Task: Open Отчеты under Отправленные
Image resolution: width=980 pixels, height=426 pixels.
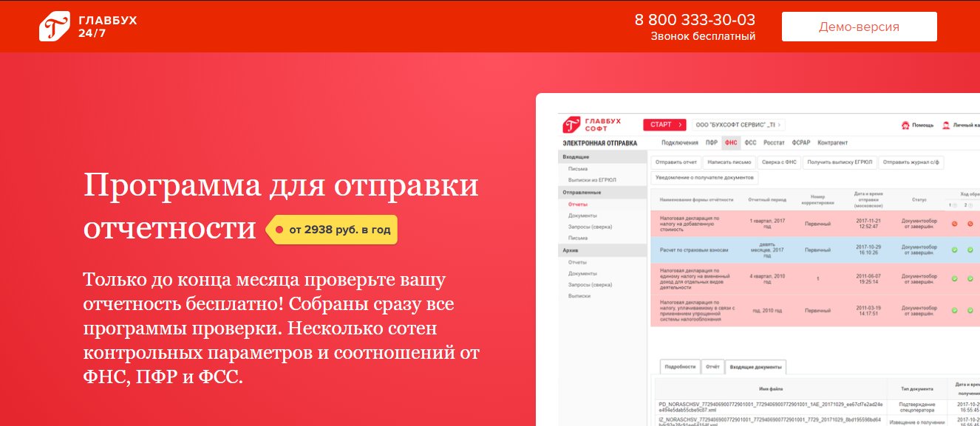Action: [x=577, y=204]
